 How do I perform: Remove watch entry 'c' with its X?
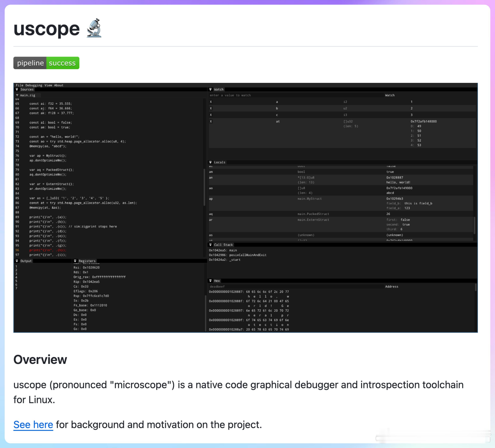coord(211,115)
